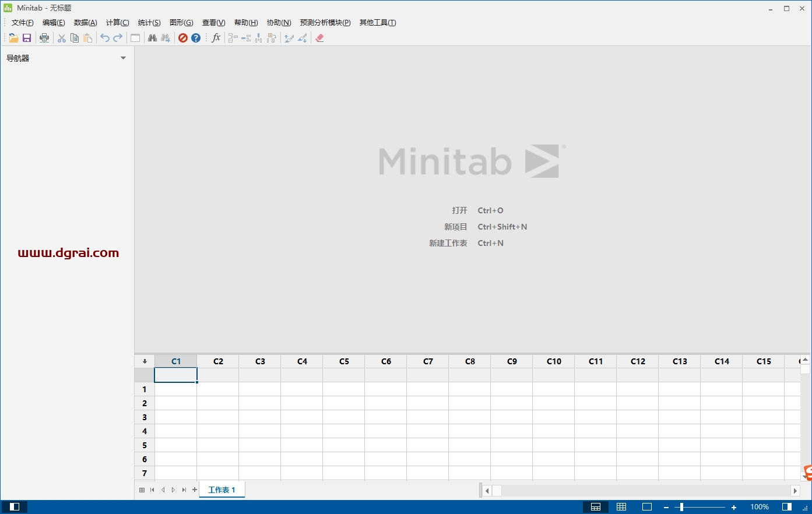Click the red Cancel stop icon
This screenshot has width=812, height=514.
click(183, 38)
